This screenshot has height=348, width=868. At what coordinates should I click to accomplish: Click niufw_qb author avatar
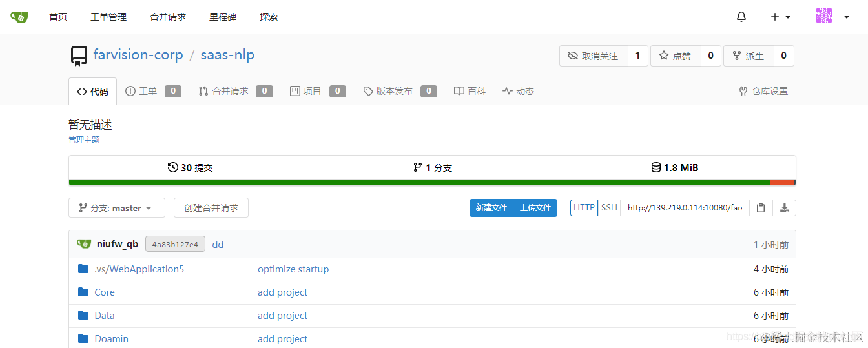[84, 244]
